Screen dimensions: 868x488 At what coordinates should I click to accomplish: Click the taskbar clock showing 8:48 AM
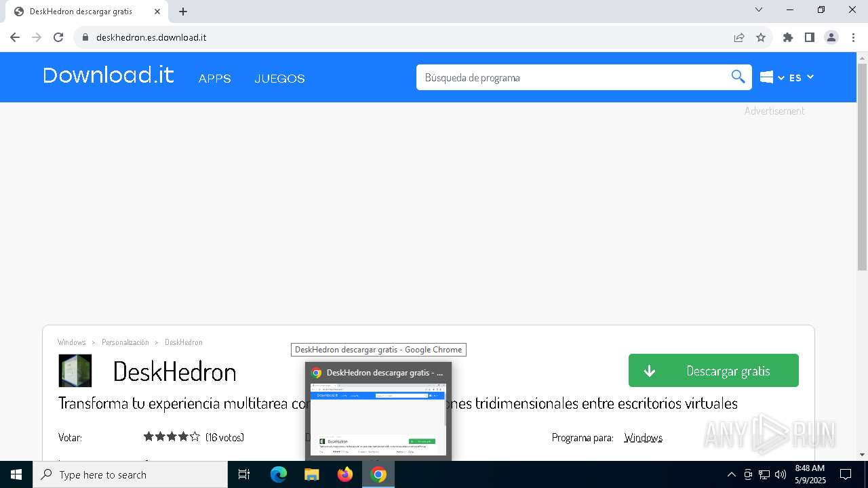click(x=810, y=474)
